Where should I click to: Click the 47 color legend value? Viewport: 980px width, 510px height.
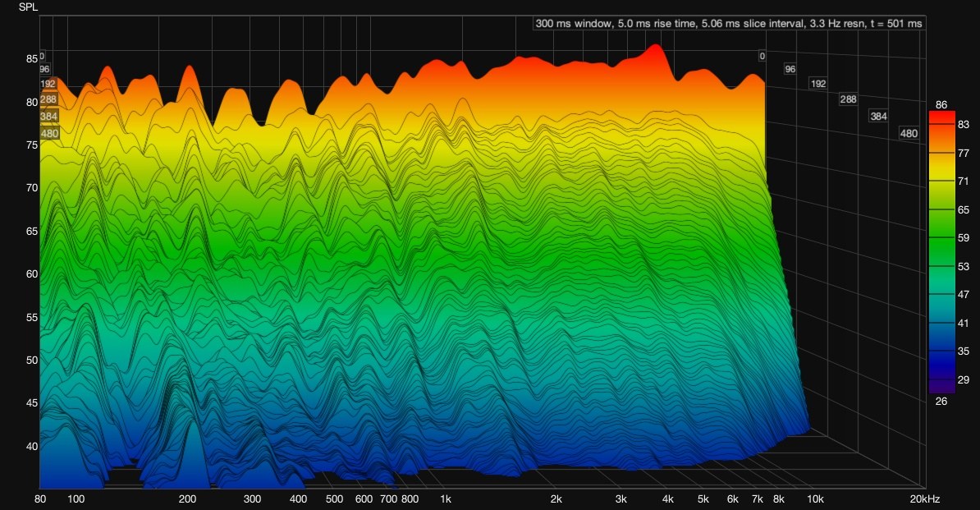[x=963, y=294]
